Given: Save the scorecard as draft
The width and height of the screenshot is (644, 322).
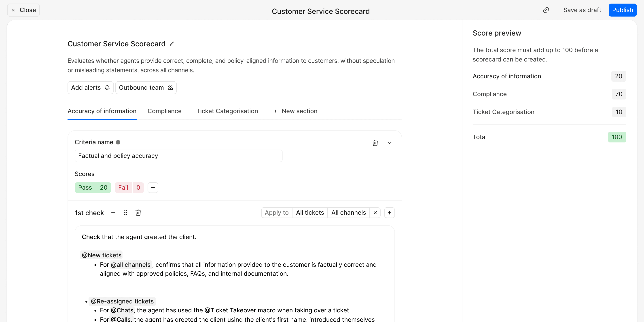Looking at the screenshot, I should (582, 10).
